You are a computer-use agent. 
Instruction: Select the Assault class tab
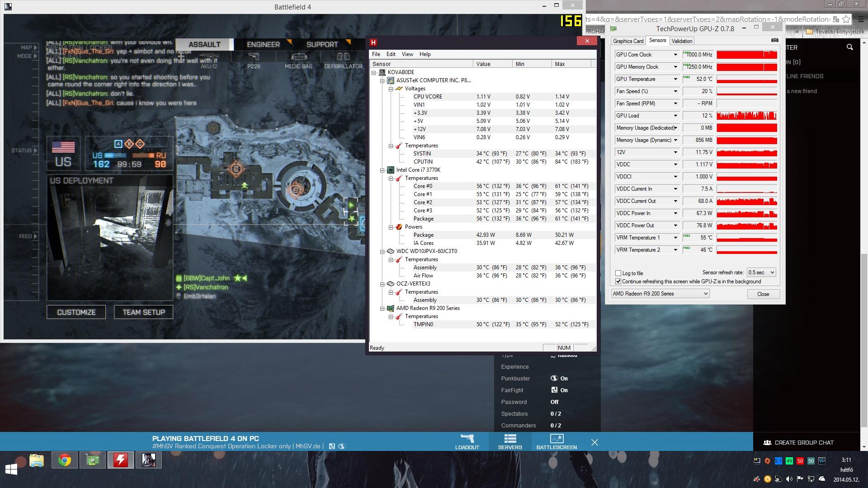pyautogui.click(x=204, y=44)
